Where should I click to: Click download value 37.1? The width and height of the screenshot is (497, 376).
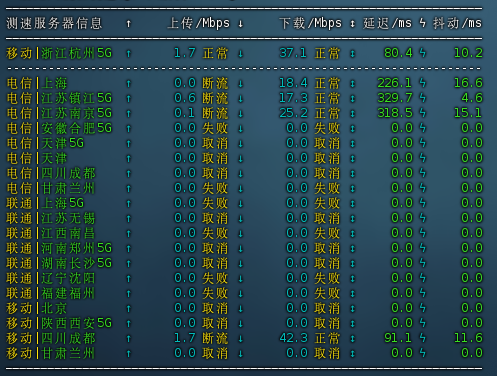click(293, 53)
